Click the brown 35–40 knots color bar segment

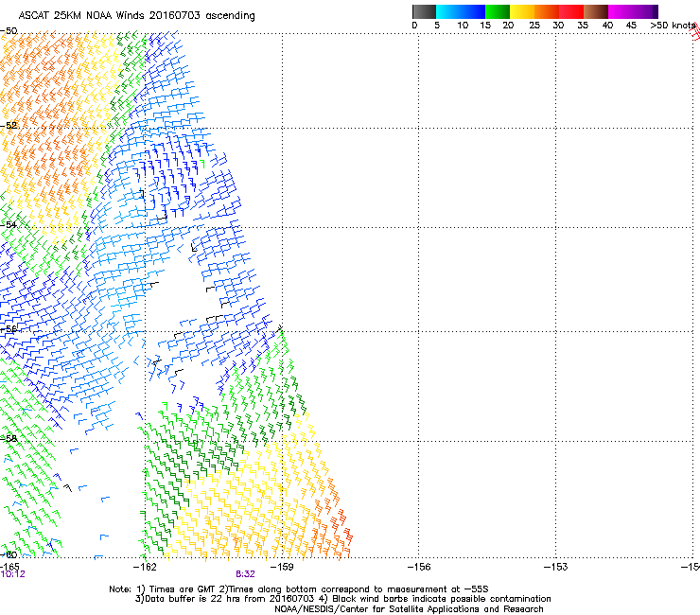click(596, 11)
